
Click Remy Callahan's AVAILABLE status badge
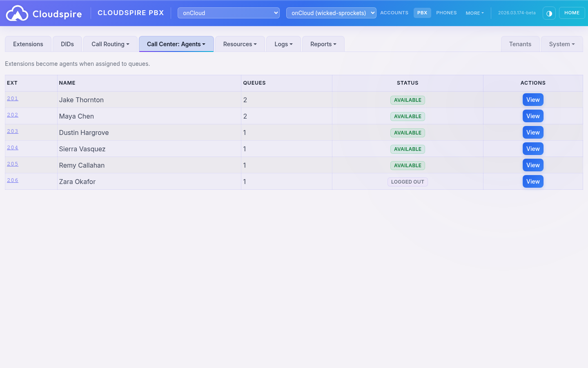[x=408, y=165]
